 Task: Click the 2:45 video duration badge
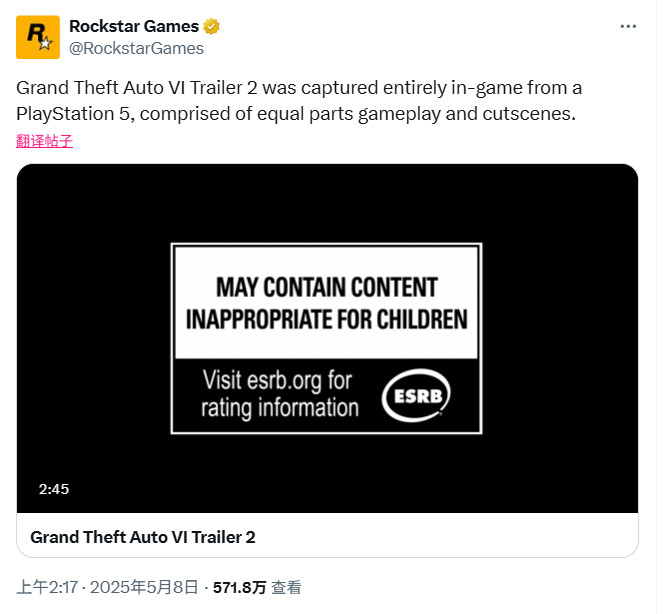point(54,489)
